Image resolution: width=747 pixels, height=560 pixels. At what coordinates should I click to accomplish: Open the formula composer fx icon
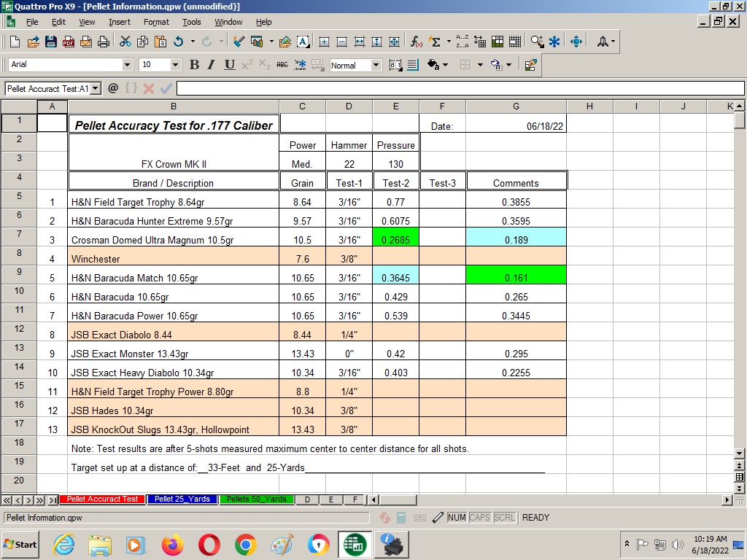[416, 42]
